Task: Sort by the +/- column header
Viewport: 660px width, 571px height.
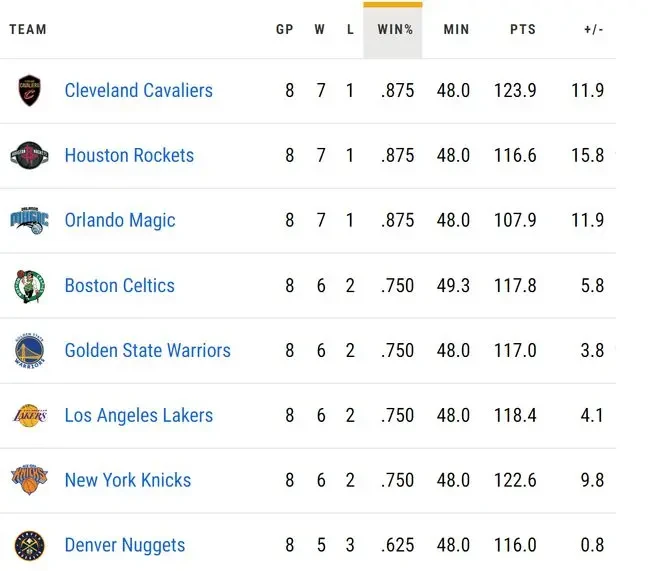Action: coord(593,29)
